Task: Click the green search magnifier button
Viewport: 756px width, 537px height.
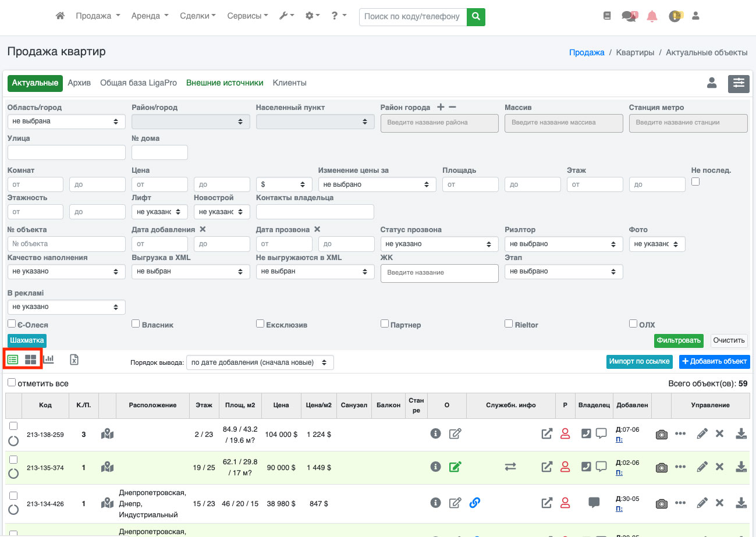Action: pos(476,17)
